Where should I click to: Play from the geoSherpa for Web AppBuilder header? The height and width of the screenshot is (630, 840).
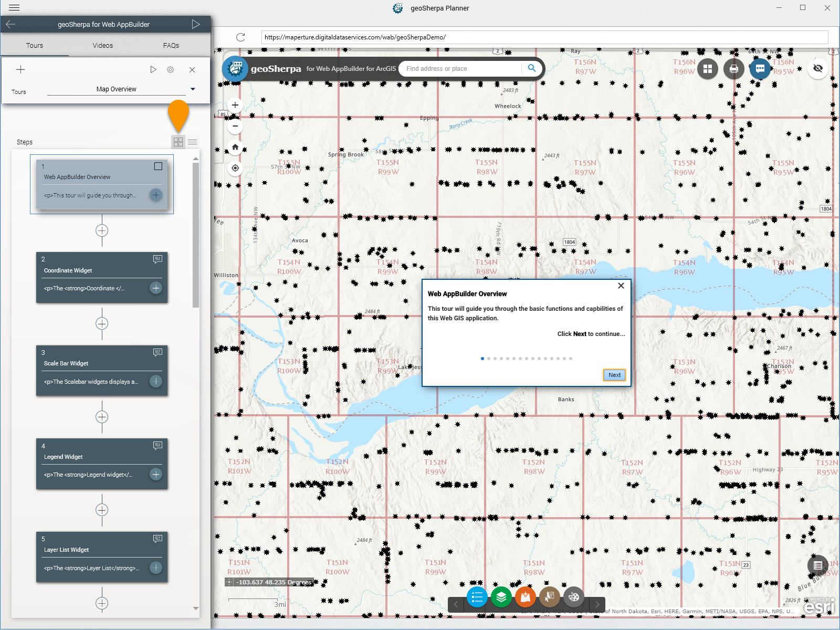click(196, 24)
